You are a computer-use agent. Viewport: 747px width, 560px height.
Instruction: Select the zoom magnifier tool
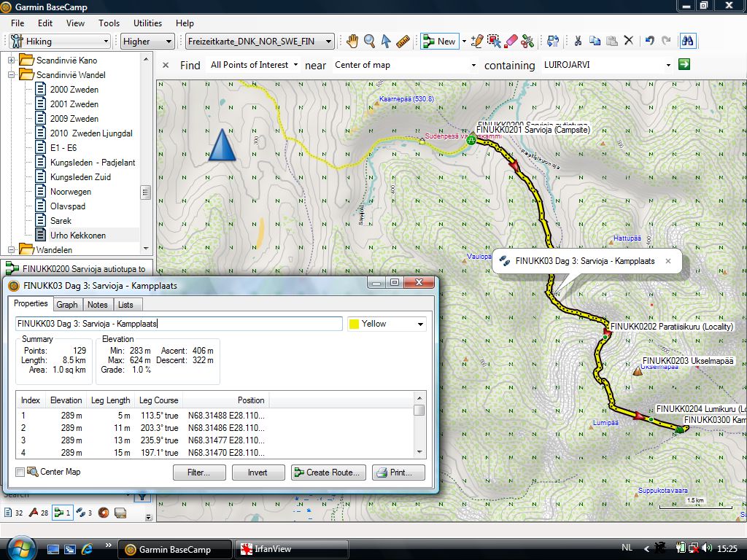370,42
